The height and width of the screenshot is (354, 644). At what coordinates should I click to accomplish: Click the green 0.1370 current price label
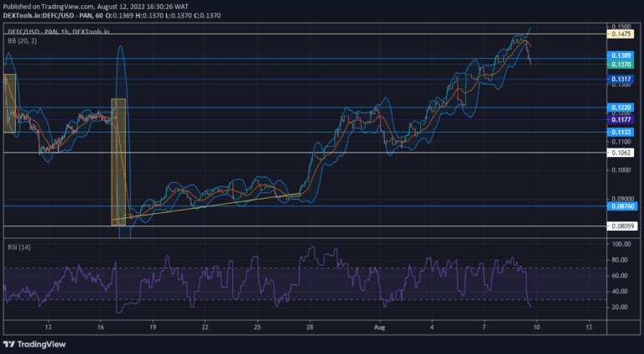pos(621,65)
